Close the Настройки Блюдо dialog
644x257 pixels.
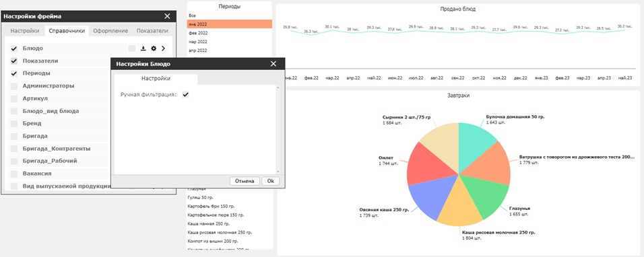point(273,64)
